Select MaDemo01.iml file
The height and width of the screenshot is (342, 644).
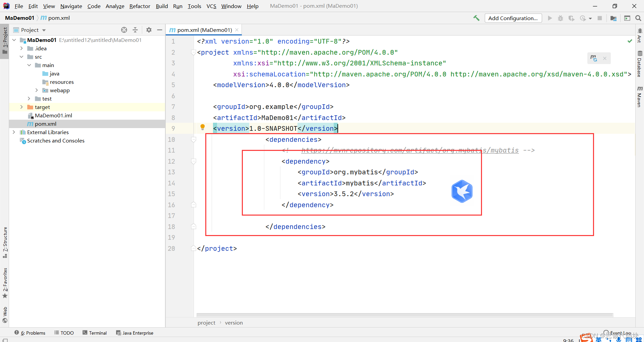coord(50,115)
